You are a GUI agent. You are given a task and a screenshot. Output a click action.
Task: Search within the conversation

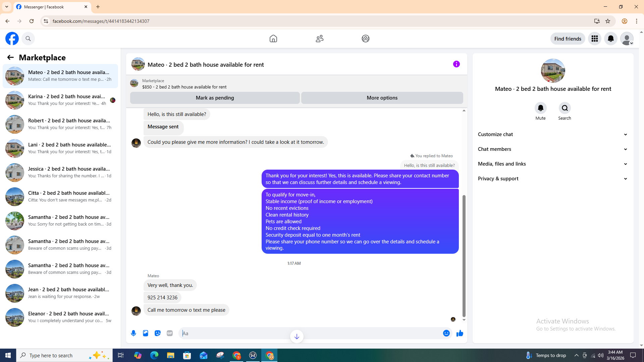pos(565,108)
